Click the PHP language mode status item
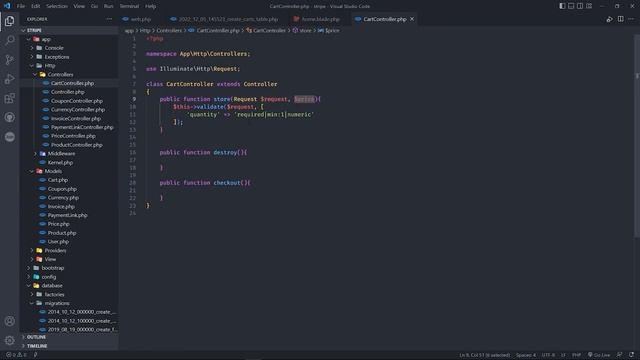 click(x=576, y=355)
